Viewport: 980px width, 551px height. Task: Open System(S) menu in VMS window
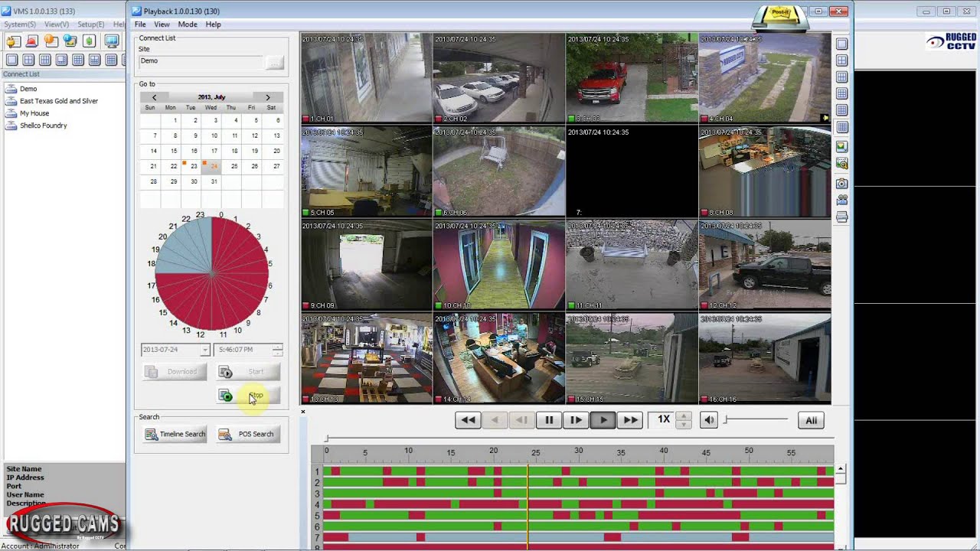(x=20, y=24)
